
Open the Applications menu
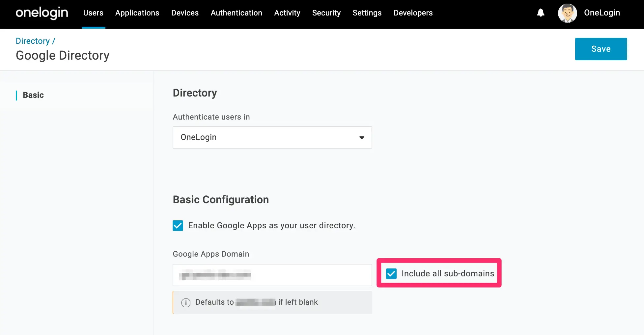pos(137,13)
